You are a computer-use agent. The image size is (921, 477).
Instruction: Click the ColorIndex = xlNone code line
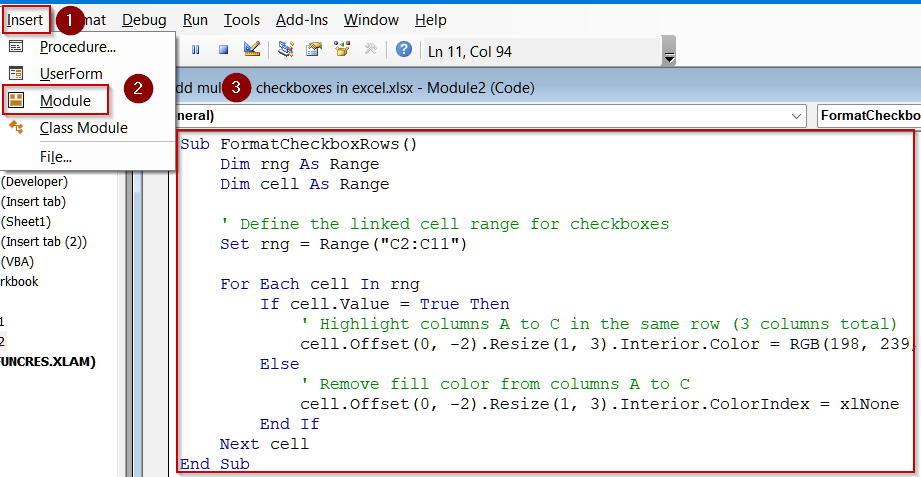599,404
